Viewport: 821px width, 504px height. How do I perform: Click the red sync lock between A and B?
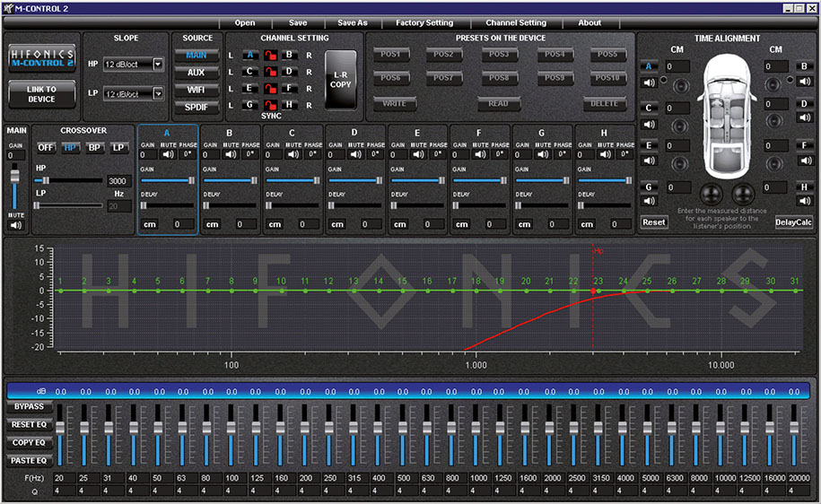[x=268, y=55]
